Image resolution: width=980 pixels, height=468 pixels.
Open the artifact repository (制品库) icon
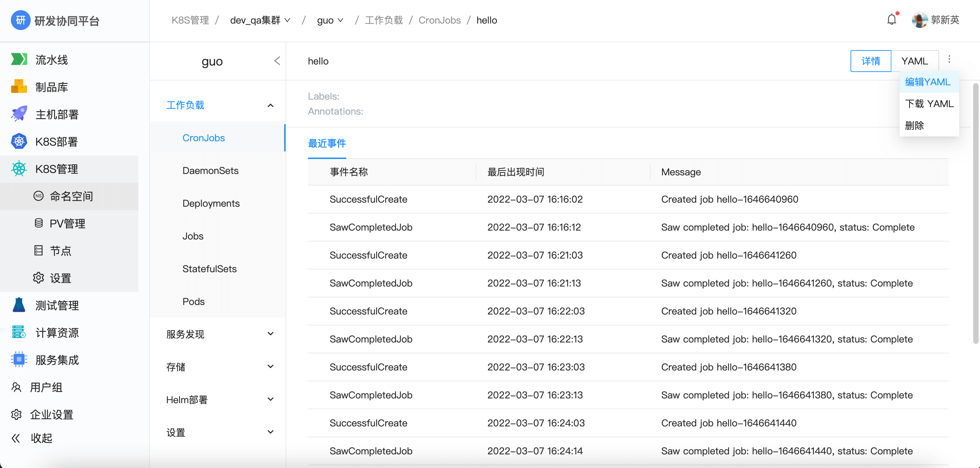pyautogui.click(x=19, y=87)
